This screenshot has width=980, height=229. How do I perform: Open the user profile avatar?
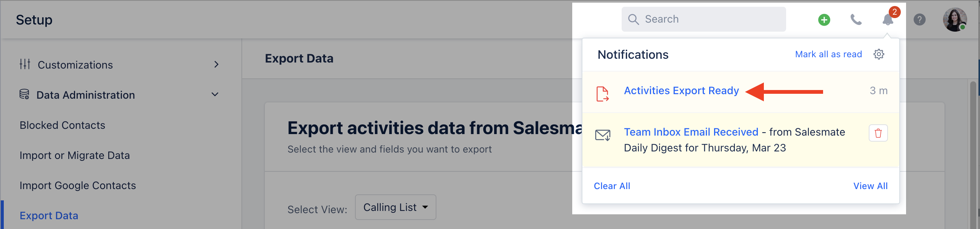click(954, 20)
